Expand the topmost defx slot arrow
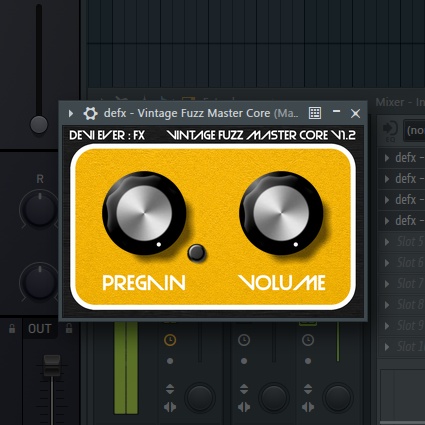The height and width of the screenshot is (425, 425). (x=387, y=158)
